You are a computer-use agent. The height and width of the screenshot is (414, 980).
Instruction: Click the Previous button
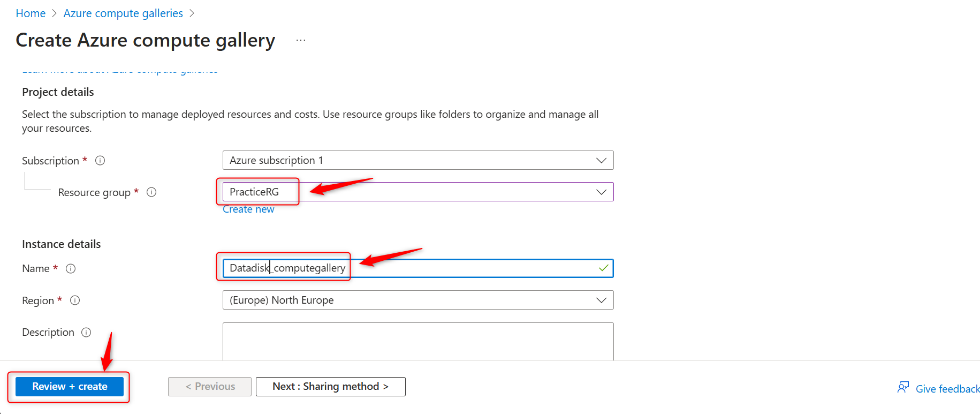tap(210, 387)
